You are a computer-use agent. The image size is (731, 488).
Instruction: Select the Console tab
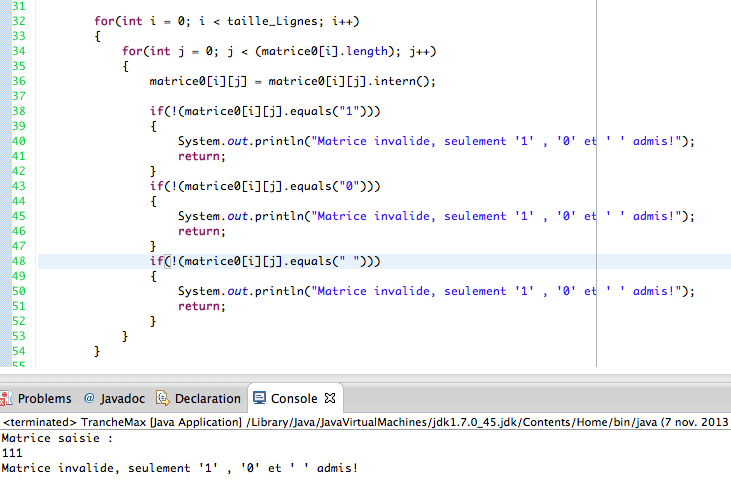click(x=293, y=398)
